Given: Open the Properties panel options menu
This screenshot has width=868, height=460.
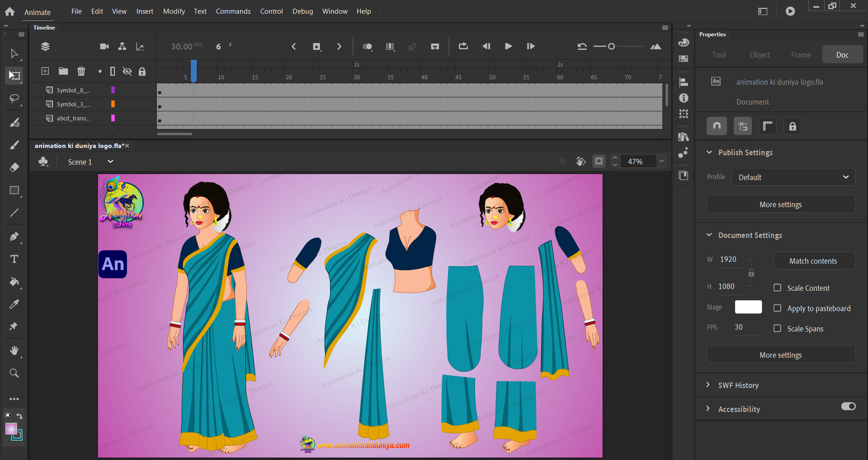Looking at the screenshot, I should tap(860, 34).
